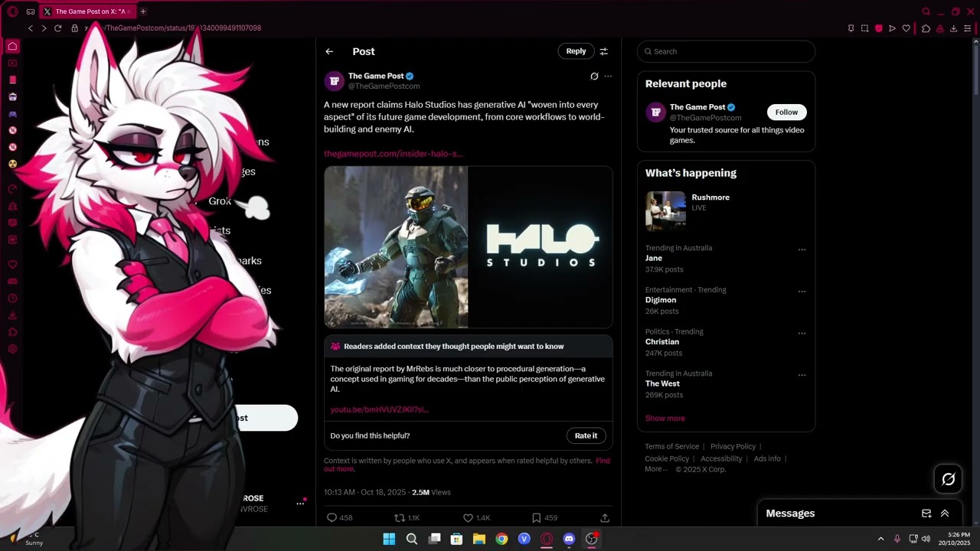Take a snapshot with the capture icon

[864, 28]
